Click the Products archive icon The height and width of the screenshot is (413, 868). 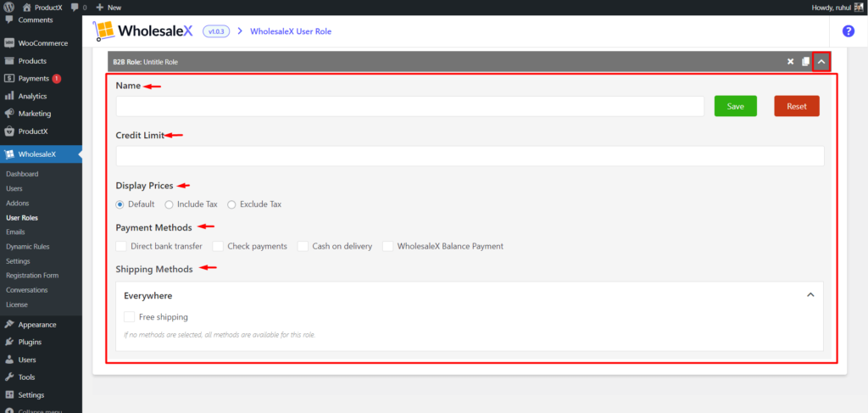click(x=8, y=61)
